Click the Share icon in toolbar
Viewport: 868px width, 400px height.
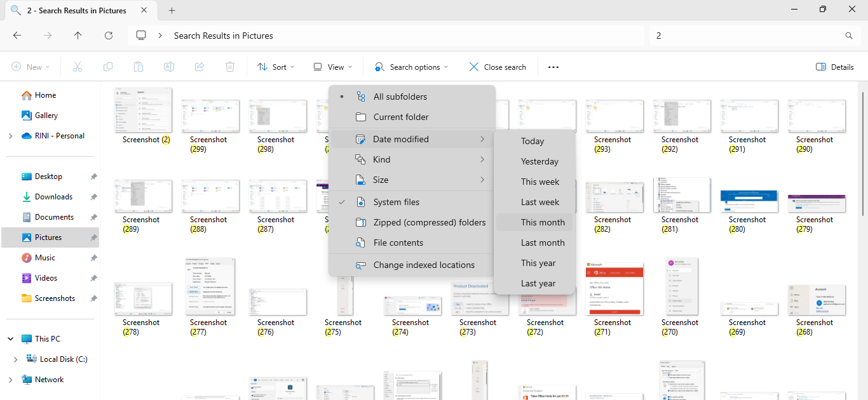[200, 67]
